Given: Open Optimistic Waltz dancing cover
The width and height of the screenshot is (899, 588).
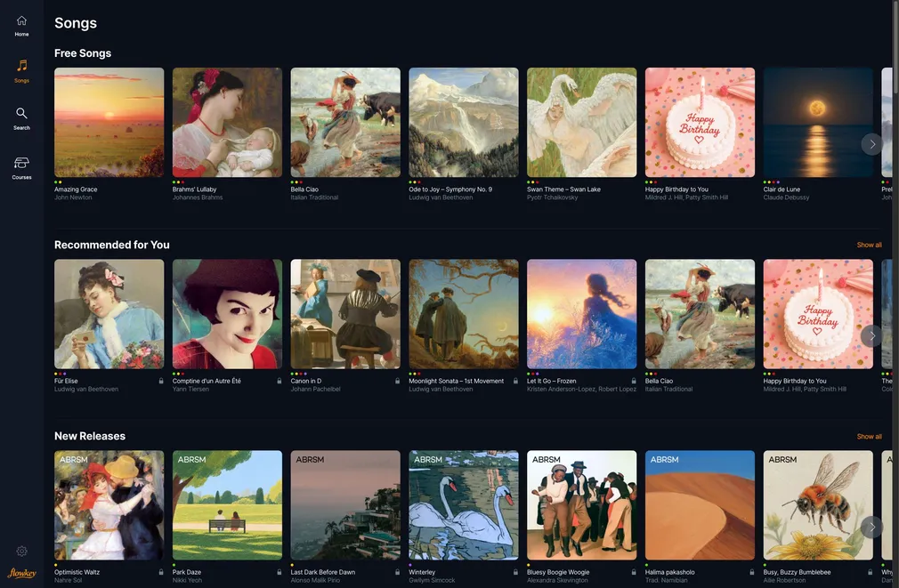Looking at the screenshot, I should tap(109, 505).
